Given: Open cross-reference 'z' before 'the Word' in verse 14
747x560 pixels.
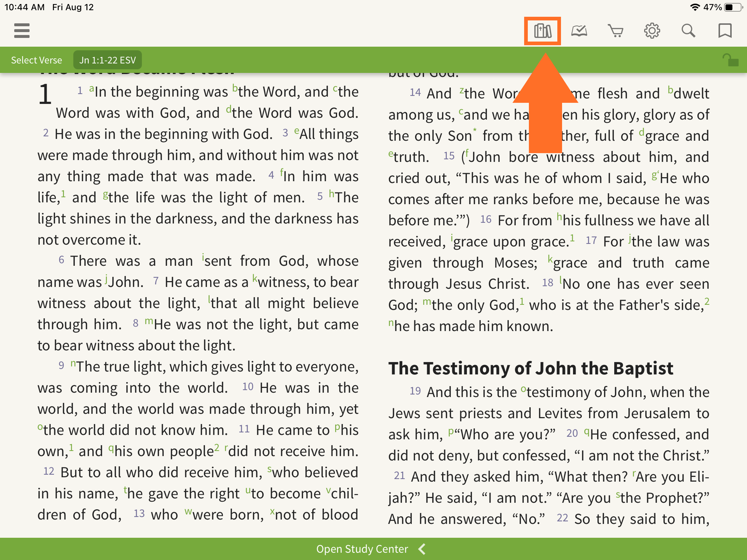Looking at the screenshot, I should (x=462, y=90).
